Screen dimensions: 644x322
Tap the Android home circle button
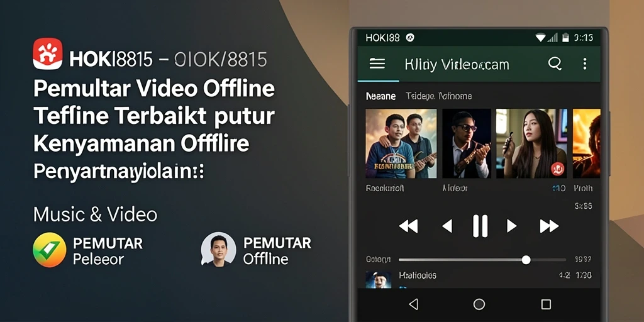pos(479,304)
